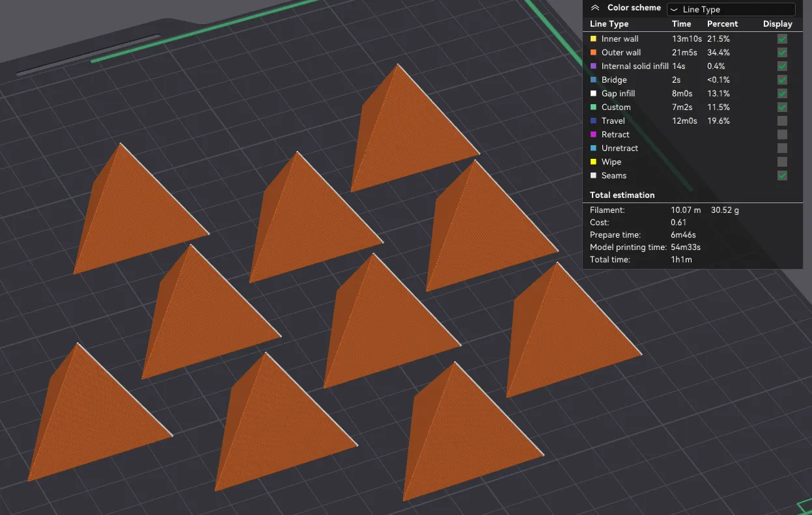Click the magenta Retract color swatch
Screen dimensions: 812x515
(593, 135)
